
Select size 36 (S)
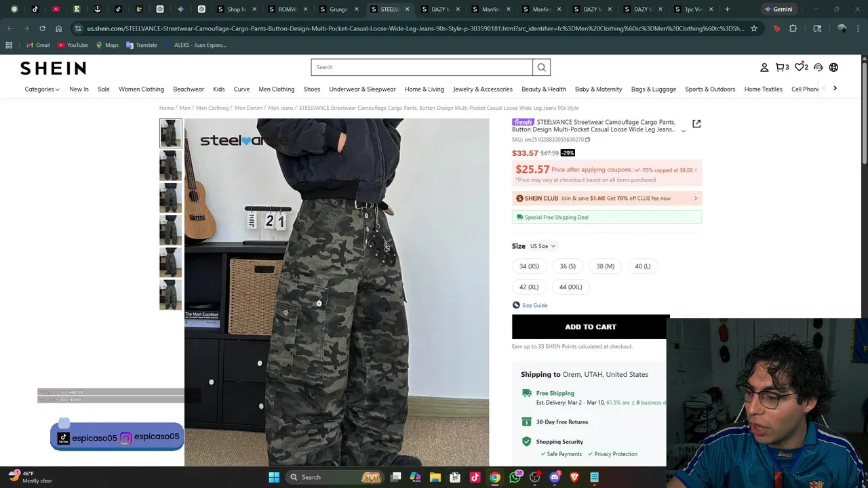568,266
